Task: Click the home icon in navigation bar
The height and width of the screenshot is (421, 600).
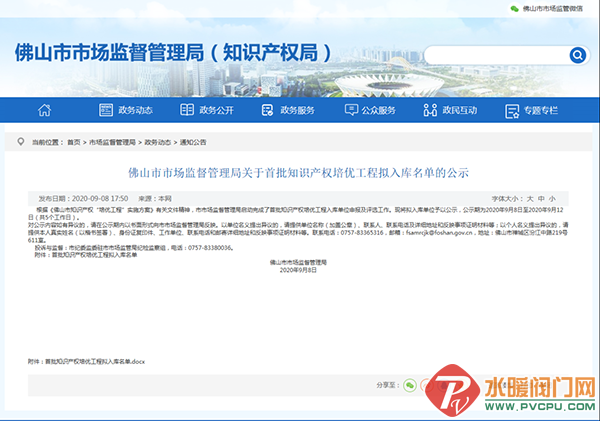Action: (44, 110)
